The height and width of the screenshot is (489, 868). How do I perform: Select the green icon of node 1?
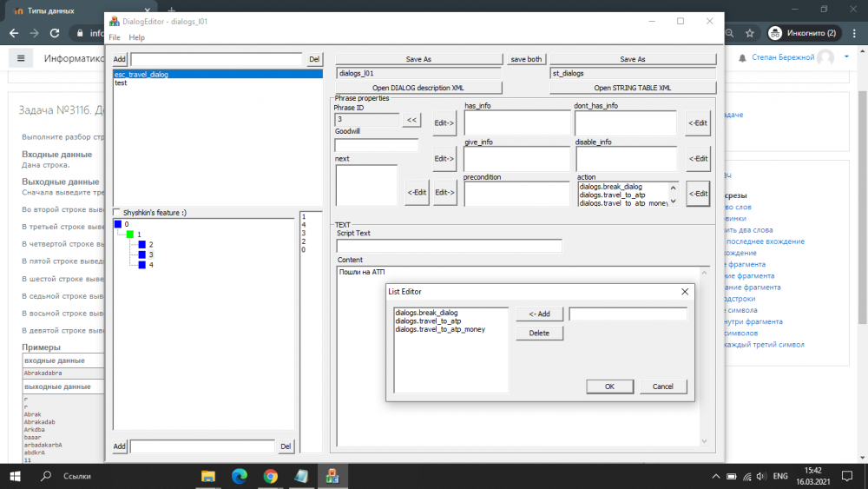click(130, 235)
